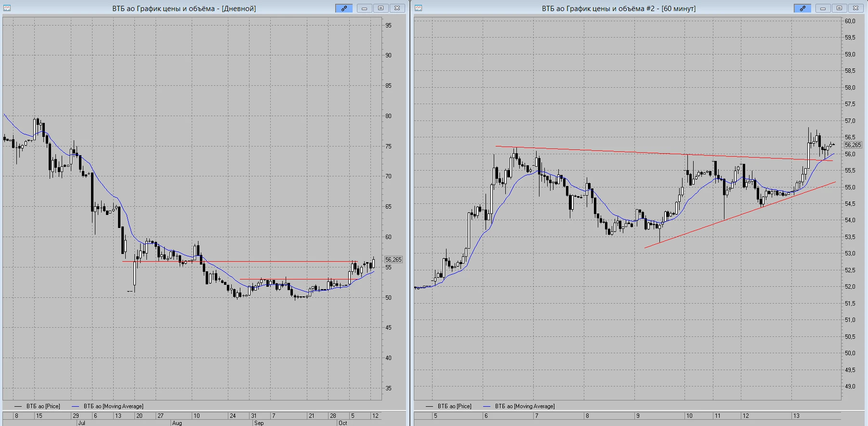
Task: Click the 52,0 level on the 60-minute price axis
Action: [x=850, y=287]
